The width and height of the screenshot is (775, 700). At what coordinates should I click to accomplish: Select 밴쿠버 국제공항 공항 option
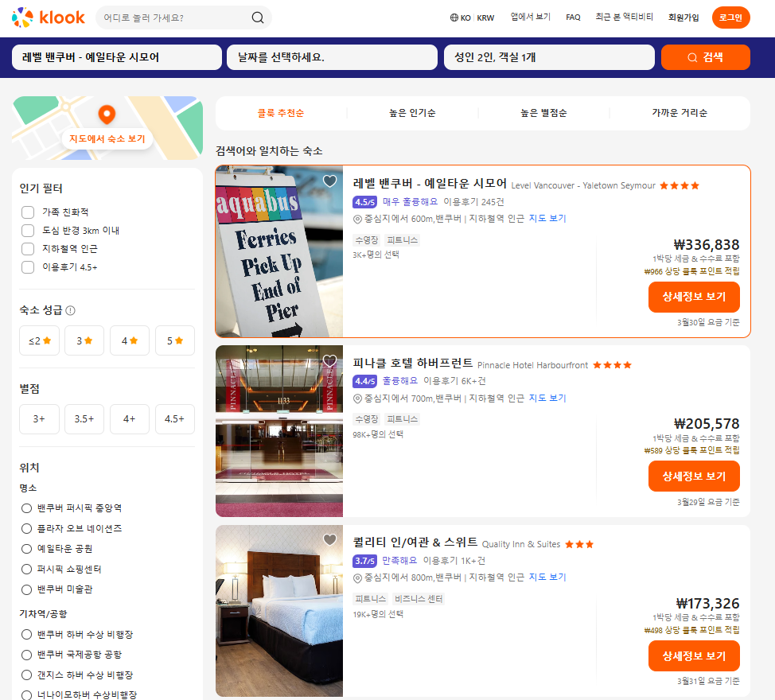pyautogui.click(x=27, y=655)
